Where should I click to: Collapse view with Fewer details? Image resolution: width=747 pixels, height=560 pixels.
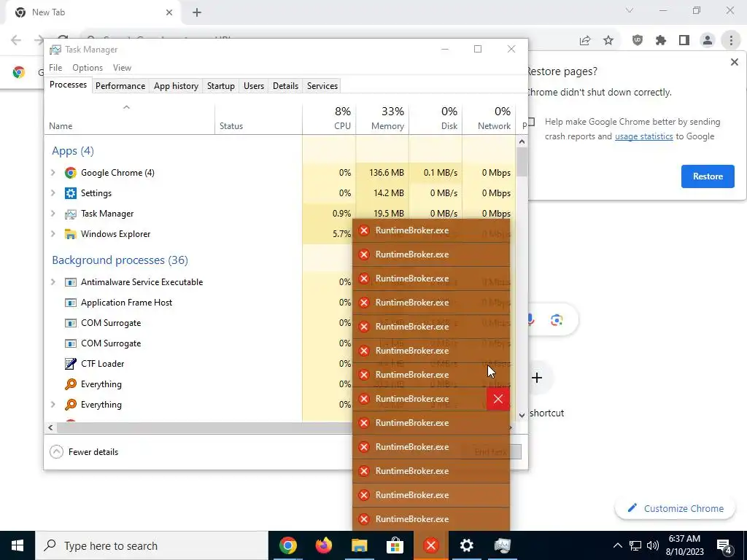point(85,452)
